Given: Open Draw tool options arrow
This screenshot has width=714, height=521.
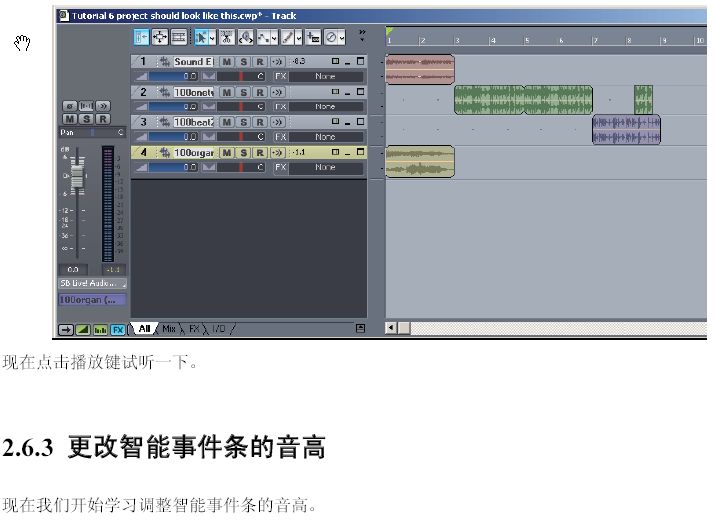Looking at the screenshot, I should point(299,37).
